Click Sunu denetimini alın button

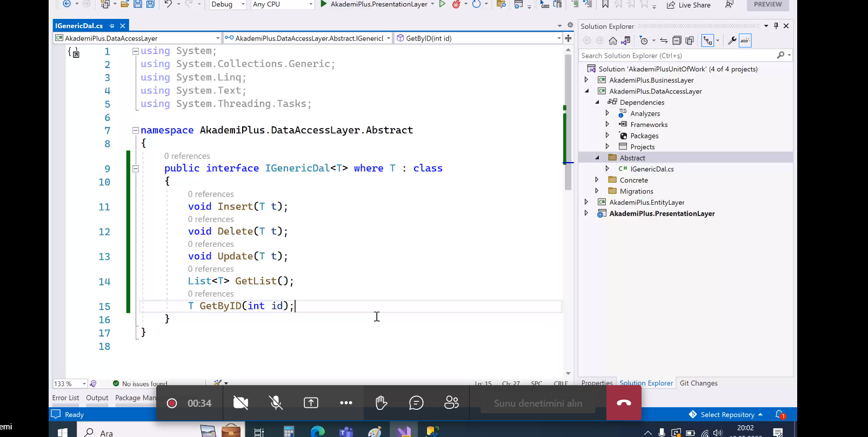(x=538, y=403)
